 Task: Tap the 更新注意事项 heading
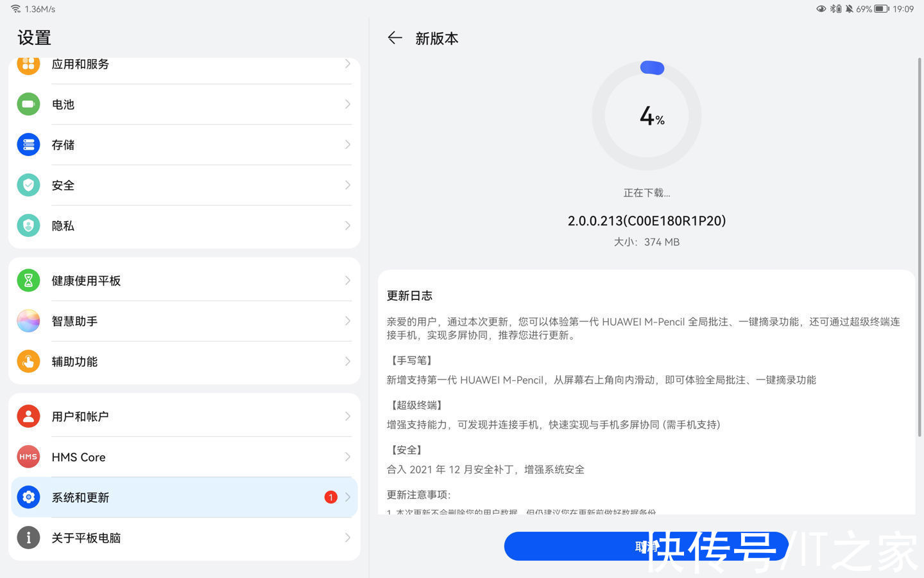(x=419, y=495)
